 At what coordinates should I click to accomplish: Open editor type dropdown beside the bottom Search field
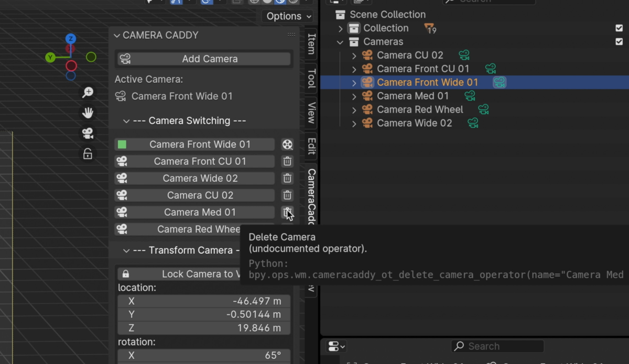click(x=337, y=346)
